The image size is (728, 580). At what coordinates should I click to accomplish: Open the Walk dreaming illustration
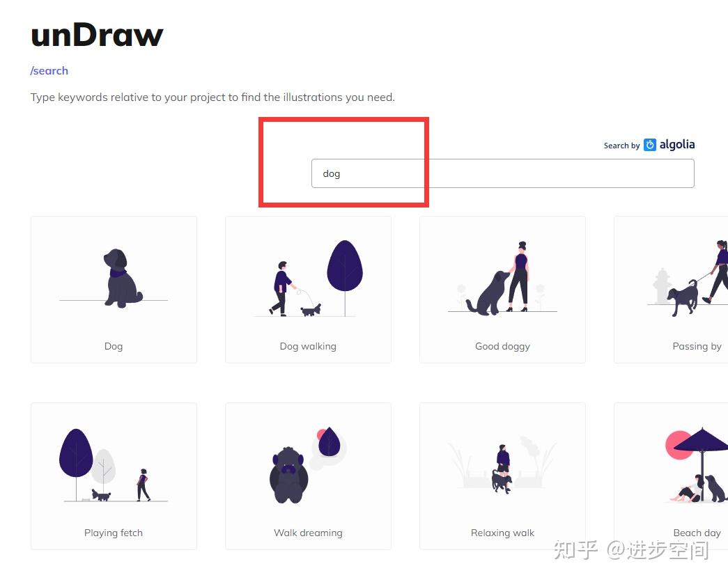pos(309,476)
